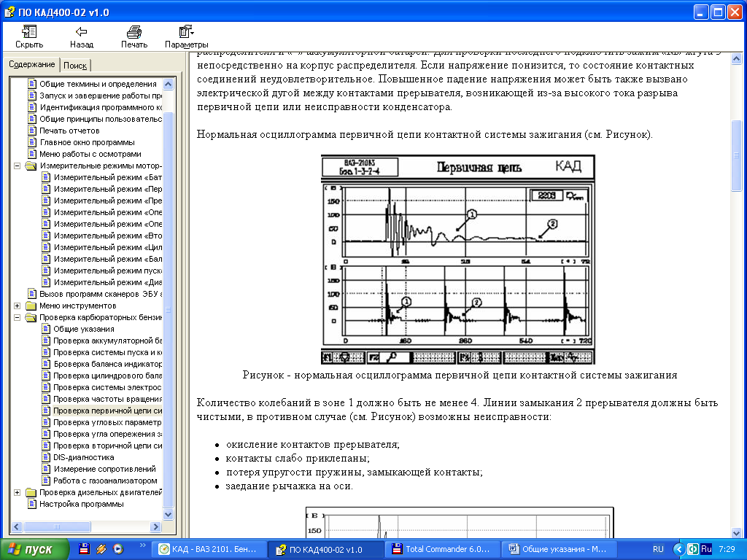The width and height of the screenshot is (747, 560).
Task: Collapse the Проверка карбюраторных бензин folder
Action: coord(18,318)
